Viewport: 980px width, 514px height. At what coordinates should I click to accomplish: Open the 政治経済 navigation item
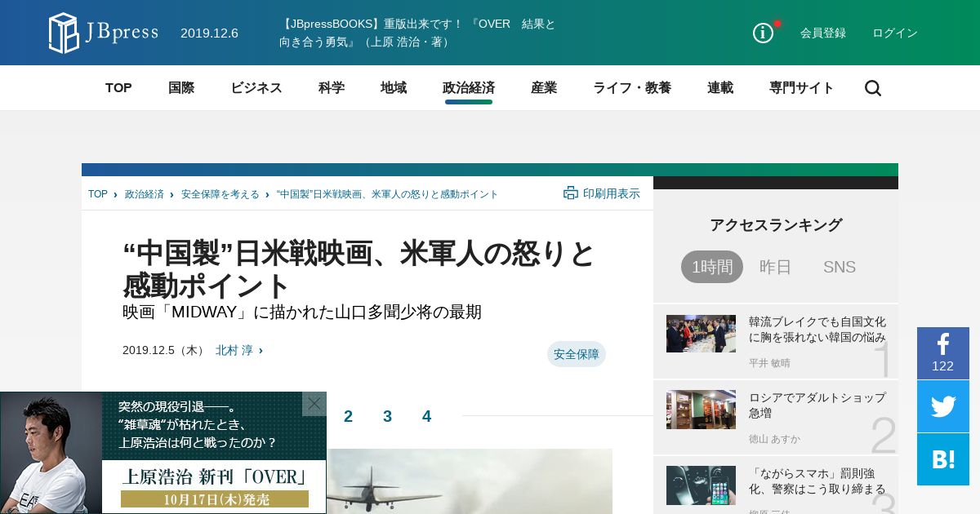point(469,88)
